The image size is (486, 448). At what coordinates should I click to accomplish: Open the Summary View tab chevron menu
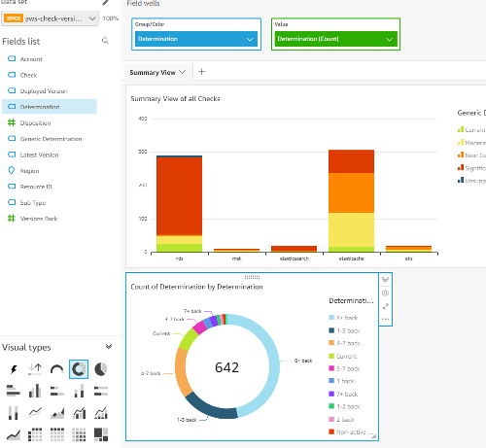[183, 72]
